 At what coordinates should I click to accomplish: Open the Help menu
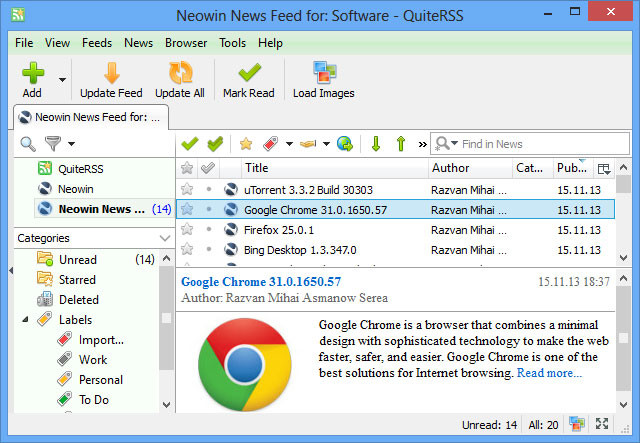point(270,43)
